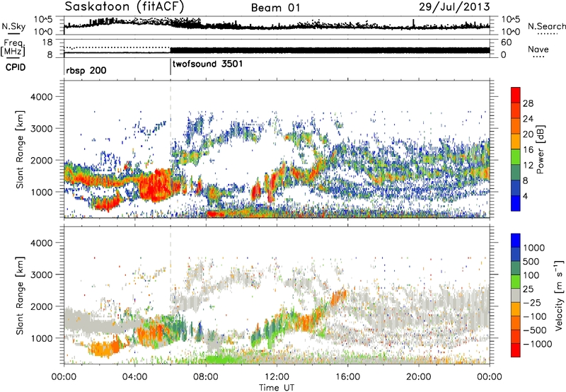This screenshot has width=566, height=392.
Task: Click the 12:00 time axis tick label
Action: [x=277, y=377]
